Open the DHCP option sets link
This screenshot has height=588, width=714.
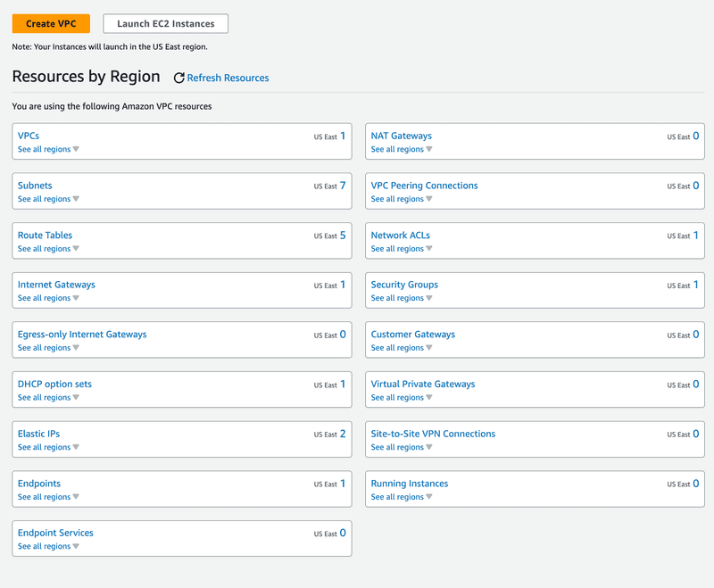tap(54, 384)
